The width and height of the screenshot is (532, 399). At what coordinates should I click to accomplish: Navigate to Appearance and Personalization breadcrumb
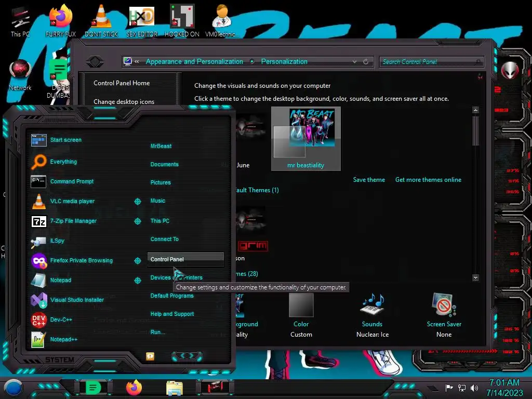(194, 62)
